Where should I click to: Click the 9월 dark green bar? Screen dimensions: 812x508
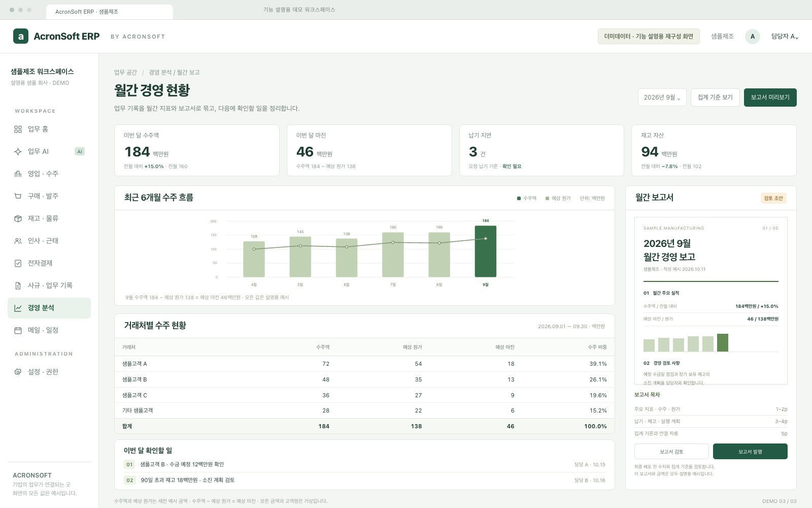click(486, 251)
